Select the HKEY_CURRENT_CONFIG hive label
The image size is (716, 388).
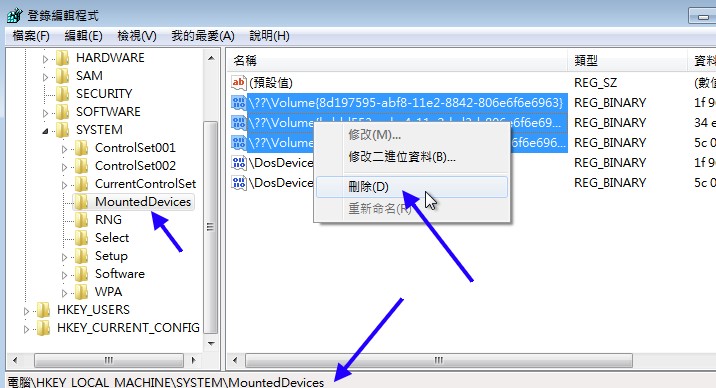point(128,328)
